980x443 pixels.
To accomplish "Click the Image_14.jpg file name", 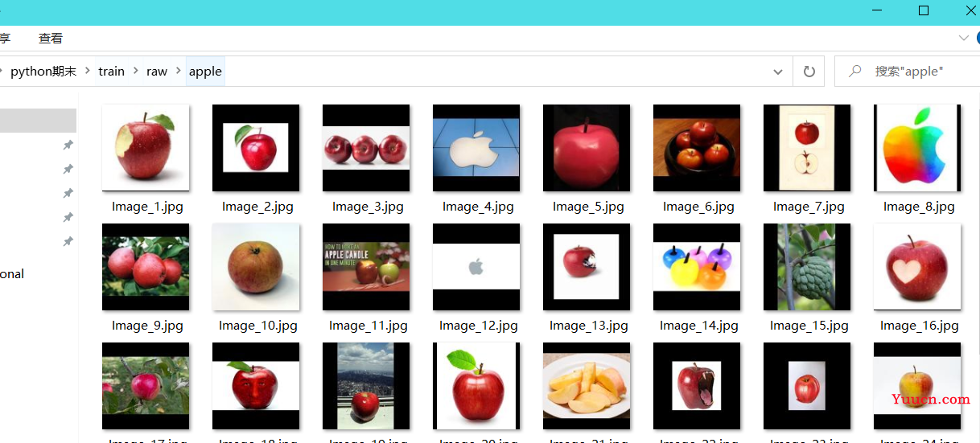I will click(x=699, y=326).
